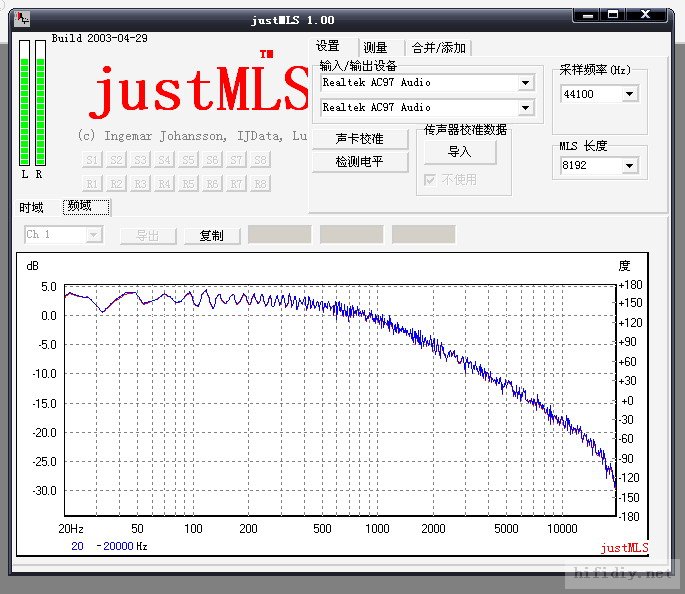This screenshot has height=594, width=685.
Task: Open the upper Realtek AC97 Audio device dropdown
Action: 526,83
